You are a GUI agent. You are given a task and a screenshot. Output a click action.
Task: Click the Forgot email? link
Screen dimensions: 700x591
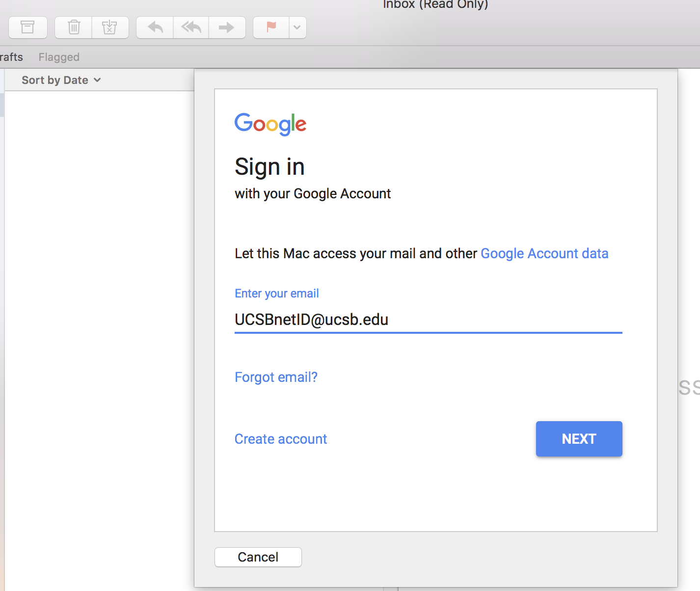[x=276, y=377]
